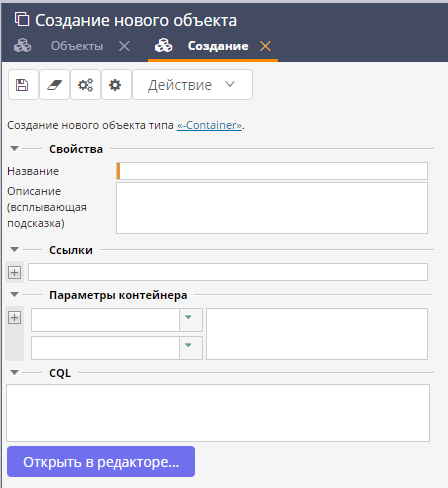Screen dimensions: 448x488
Task: Select the Создание tab
Action: [218, 46]
